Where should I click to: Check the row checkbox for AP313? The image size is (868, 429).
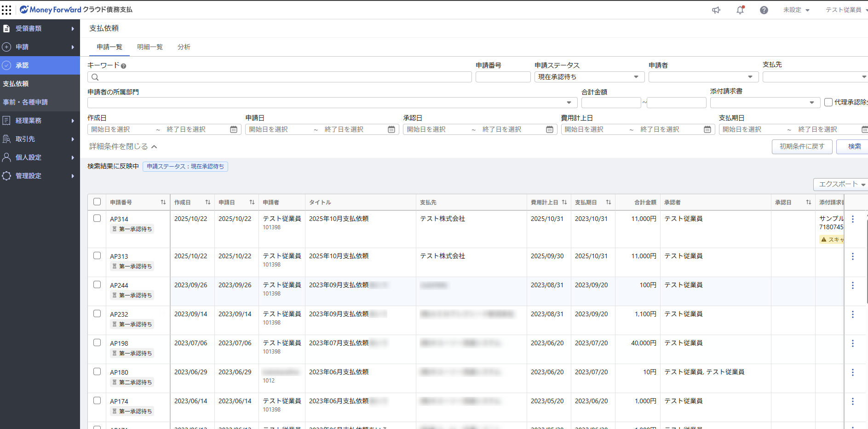pyautogui.click(x=97, y=255)
